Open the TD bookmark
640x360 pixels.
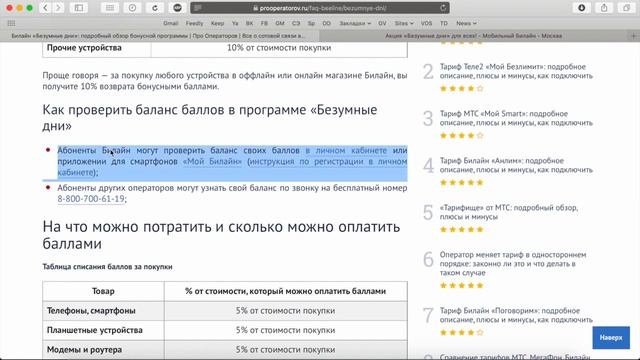444,23
